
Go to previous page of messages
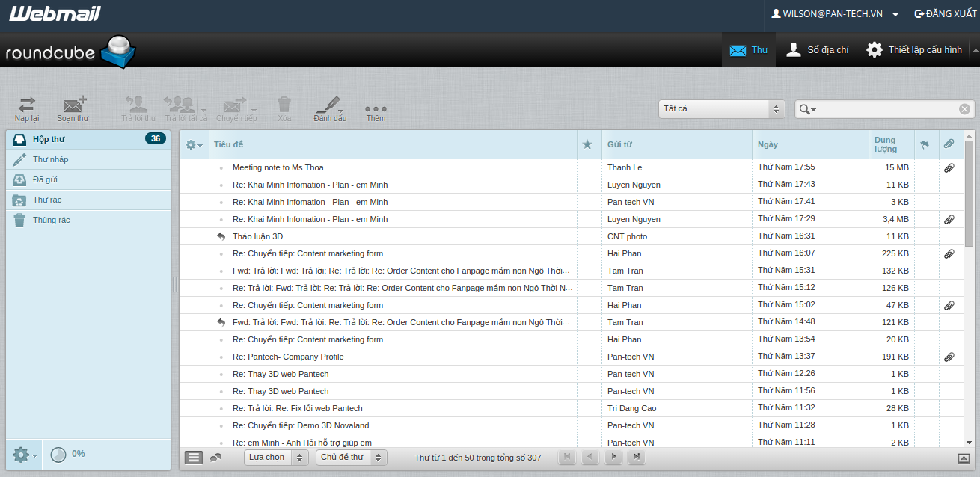pos(591,457)
